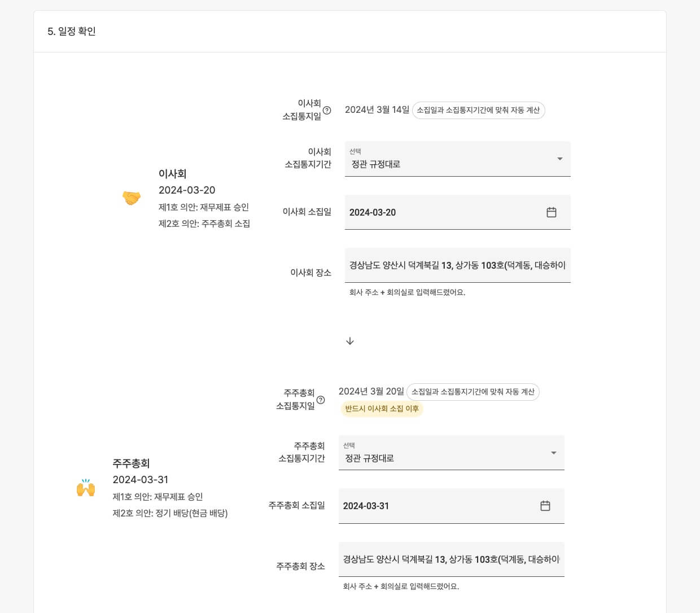Viewport: 700px width, 613px height.
Task: Click 이사회 auto-calculation badge
Action: tap(478, 110)
